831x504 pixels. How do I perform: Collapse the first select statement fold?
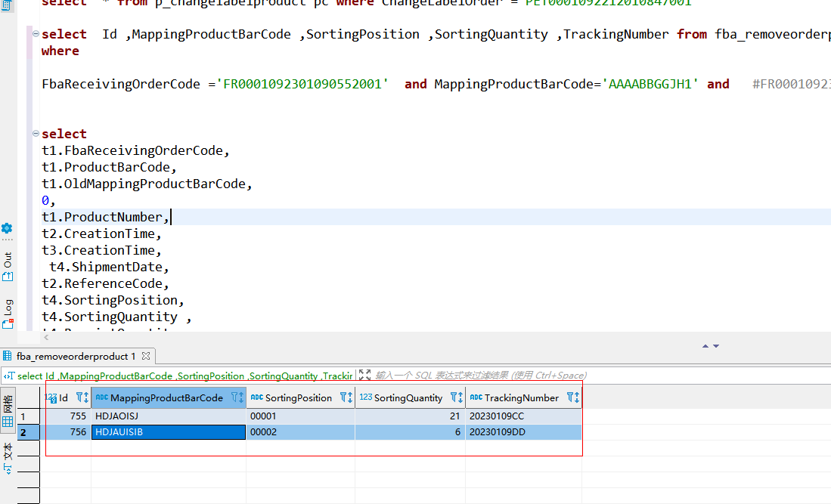pos(36,34)
